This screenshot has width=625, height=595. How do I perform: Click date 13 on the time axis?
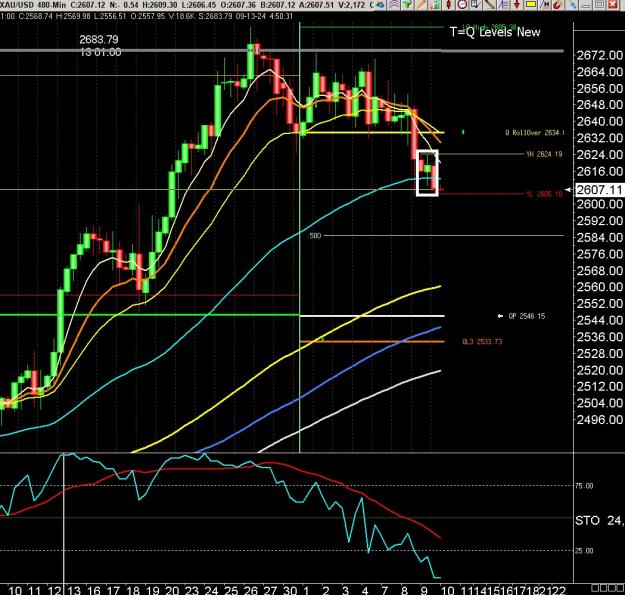pyautogui.click(x=74, y=590)
